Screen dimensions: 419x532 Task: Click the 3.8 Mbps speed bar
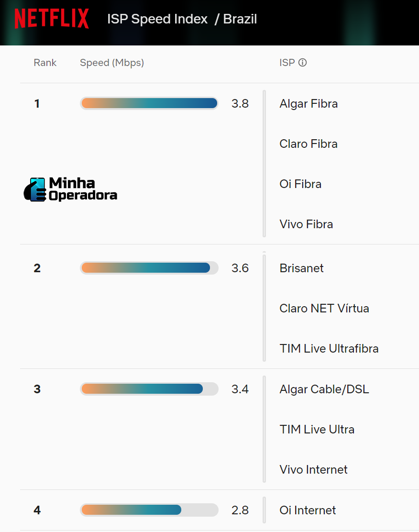click(x=149, y=103)
